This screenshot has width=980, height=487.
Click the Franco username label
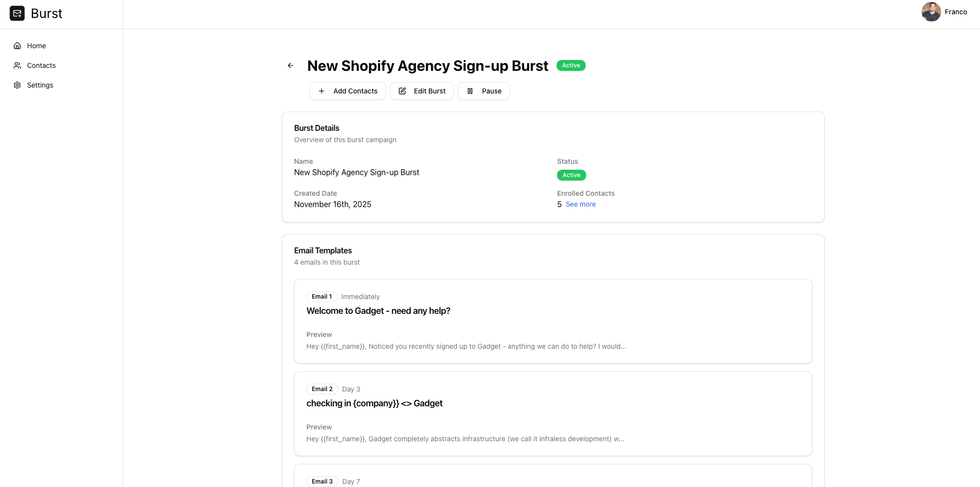click(x=956, y=12)
